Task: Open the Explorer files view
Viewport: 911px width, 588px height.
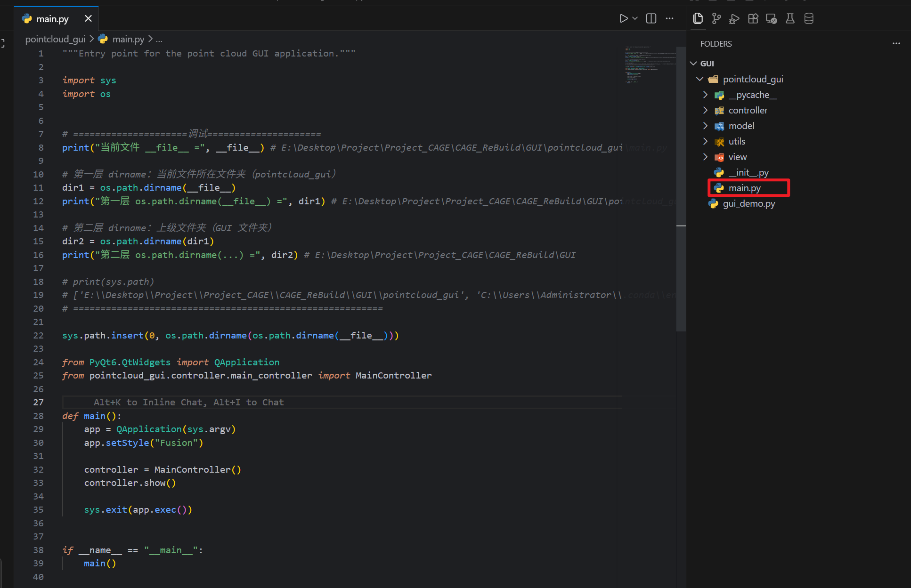Action: (698, 18)
